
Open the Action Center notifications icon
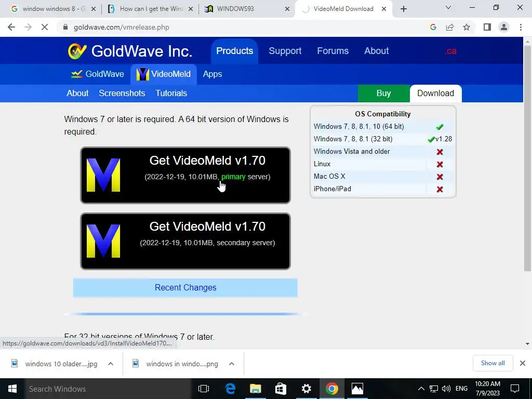coord(515,389)
